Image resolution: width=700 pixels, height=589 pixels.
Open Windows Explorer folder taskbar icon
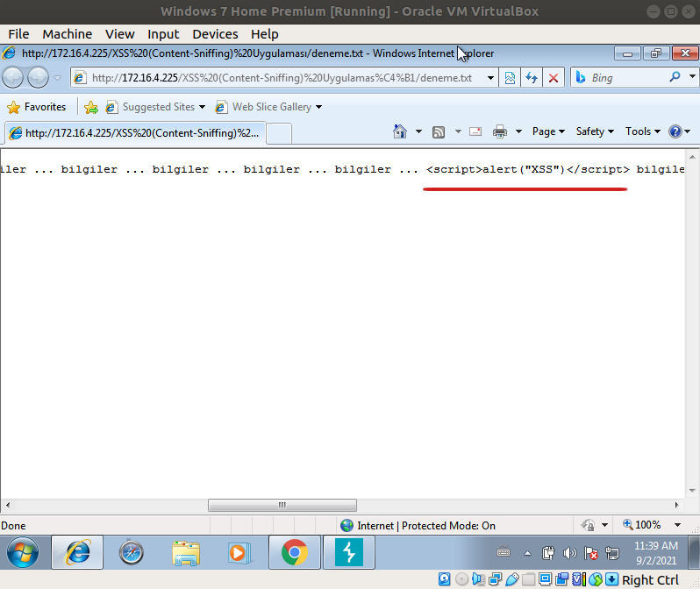coord(186,552)
